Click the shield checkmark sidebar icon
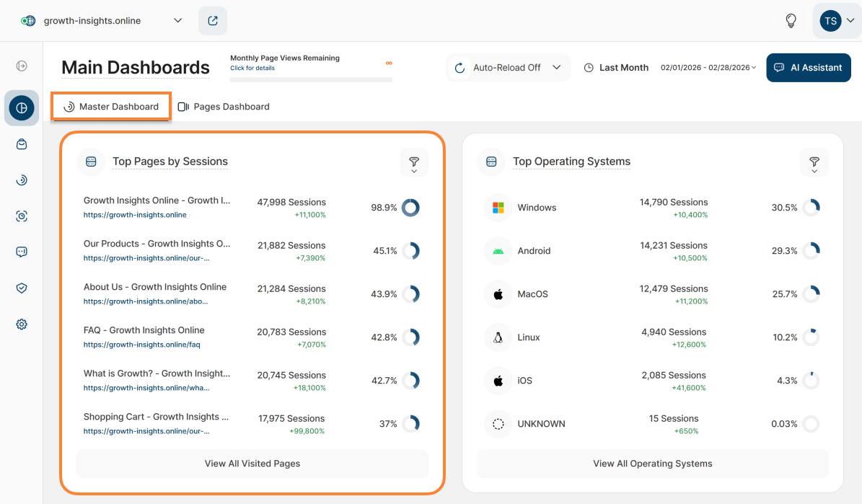 pos(22,288)
